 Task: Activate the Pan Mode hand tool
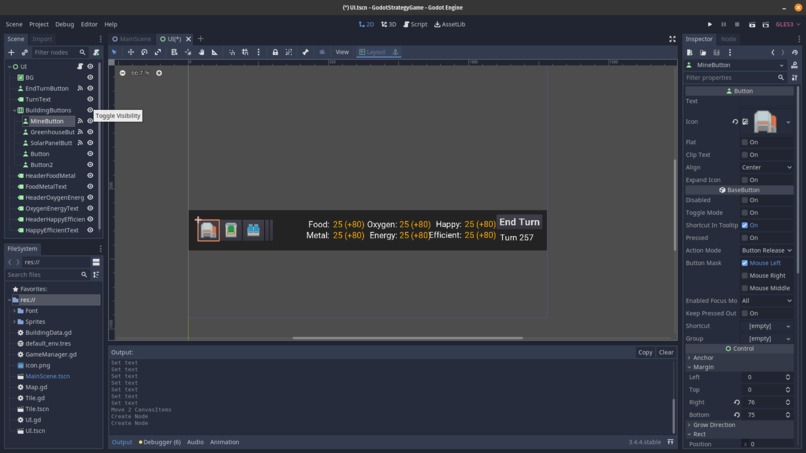(202, 52)
